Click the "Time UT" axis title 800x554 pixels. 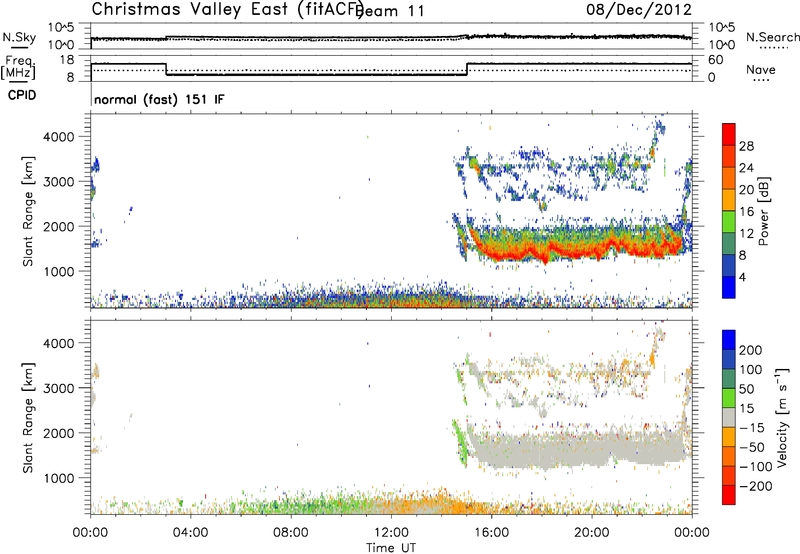391,548
